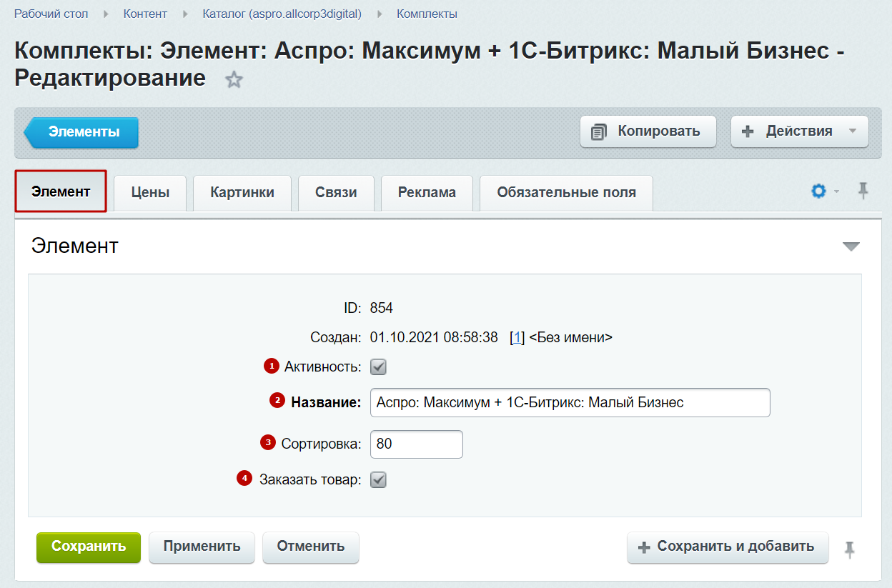Switch to the Элемент tab
The image size is (892, 588).
[61, 191]
